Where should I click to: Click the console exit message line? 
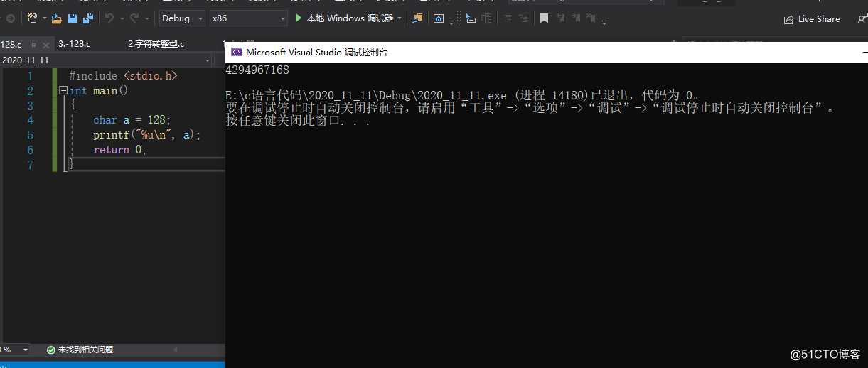coord(465,95)
